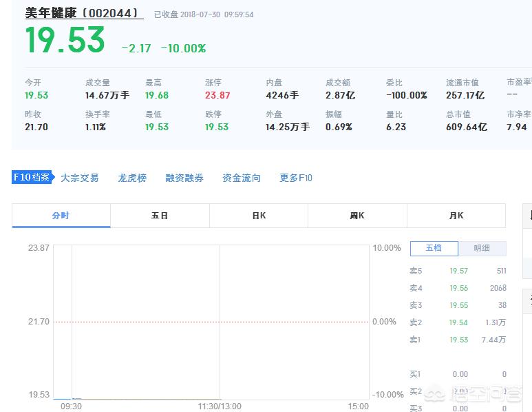Image resolution: width=532 pixels, height=412 pixels.
Task: Click the 流通市值 value 257.17亿
Action: tap(465, 95)
